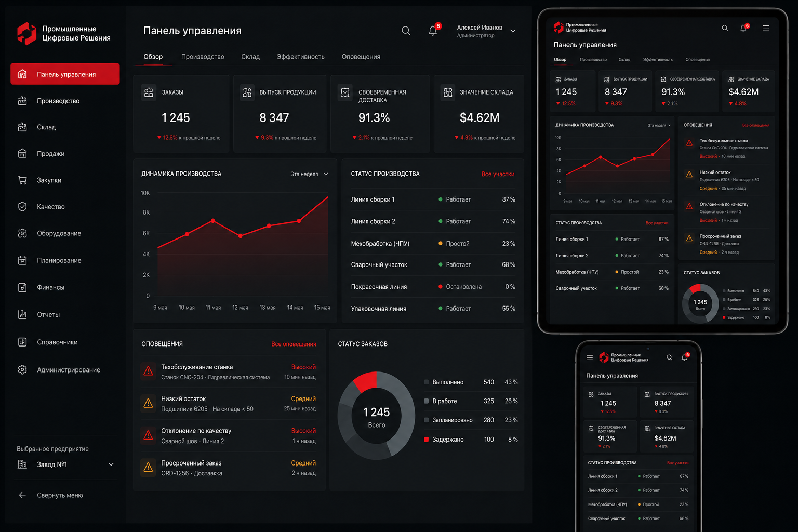Click warning icon for Техобслуживание станка alert
Screen dimensions: 798x532
pyautogui.click(x=148, y=371)
